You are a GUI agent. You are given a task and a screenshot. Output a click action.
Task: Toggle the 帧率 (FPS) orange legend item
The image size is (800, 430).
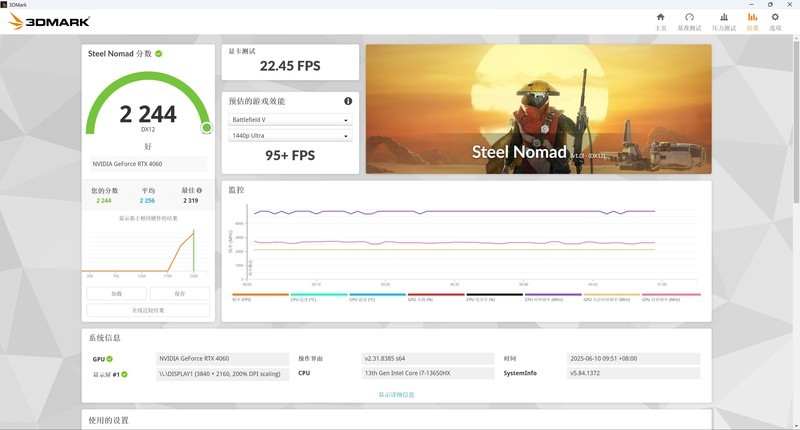tap(260, 297)
